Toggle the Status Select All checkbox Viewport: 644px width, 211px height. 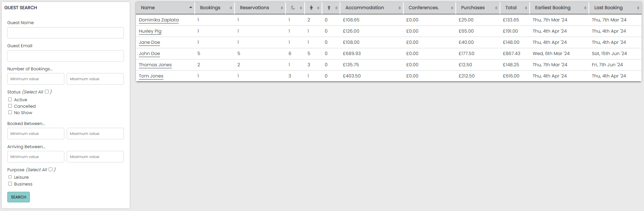[x=47, y=92]
